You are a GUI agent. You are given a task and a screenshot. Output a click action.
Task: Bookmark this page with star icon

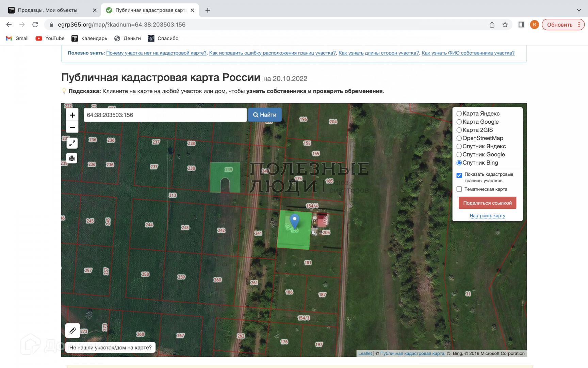[x=505, y=25]
